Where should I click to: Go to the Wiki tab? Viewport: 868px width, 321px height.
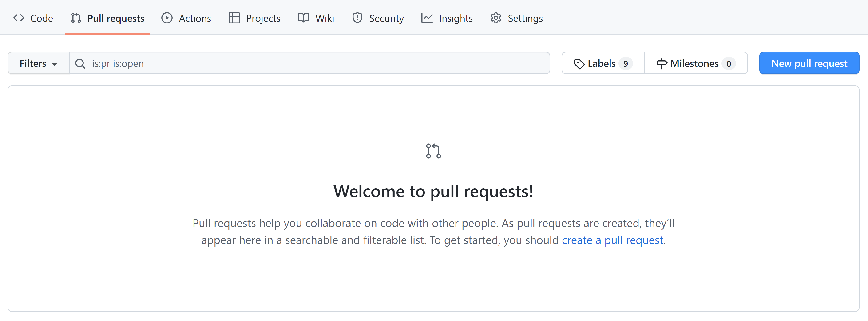click(325, 19)
